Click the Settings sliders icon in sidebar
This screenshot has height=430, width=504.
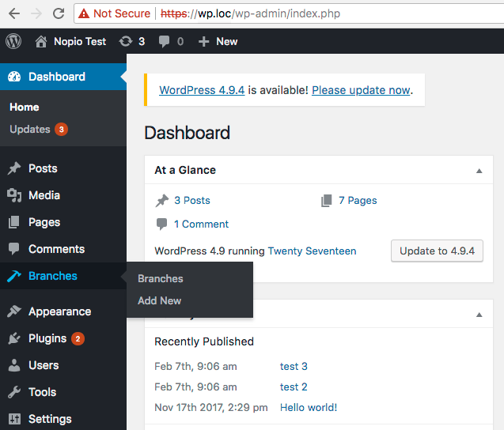coord(14,419)
